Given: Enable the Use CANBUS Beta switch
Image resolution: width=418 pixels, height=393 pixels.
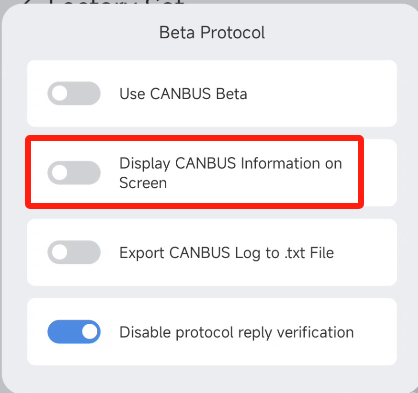Looking at the screenshot, I should tap(74, 93).
